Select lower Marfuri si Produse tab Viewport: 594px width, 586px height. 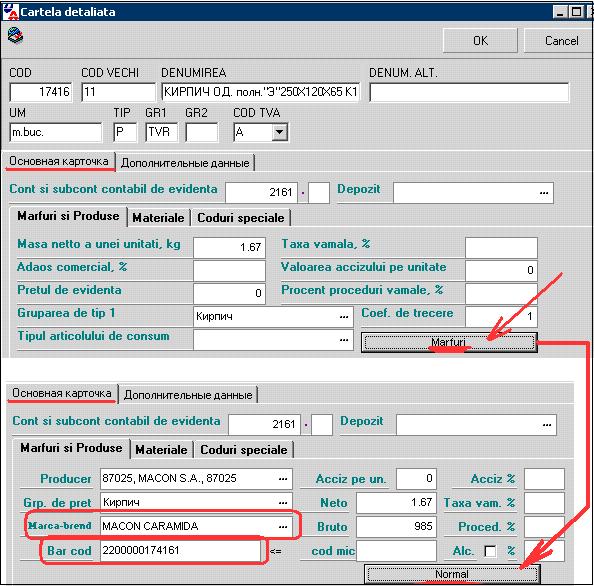pyautogui.click(x=71, y=448)
